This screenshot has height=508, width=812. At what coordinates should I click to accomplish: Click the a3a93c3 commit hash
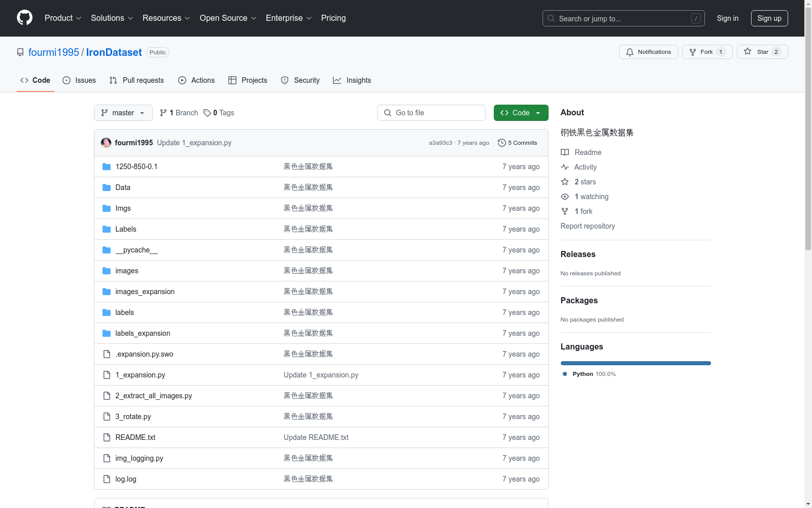coord(441,143)
